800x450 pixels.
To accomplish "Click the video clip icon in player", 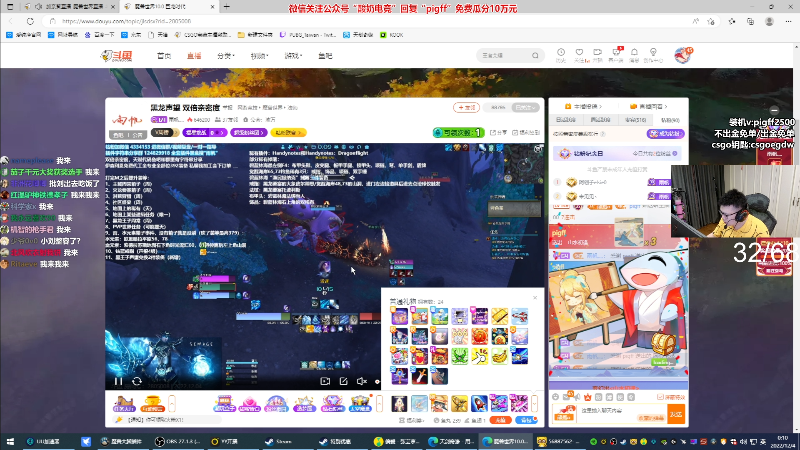I will (x=325, y=381).
